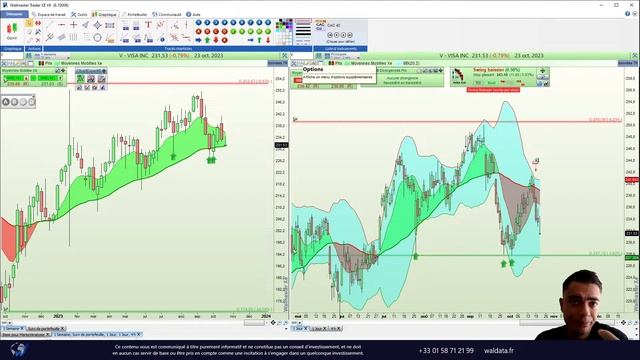Select the pointer selection tool
Viewport: 640px width, 360px height.
pos(29,23)
